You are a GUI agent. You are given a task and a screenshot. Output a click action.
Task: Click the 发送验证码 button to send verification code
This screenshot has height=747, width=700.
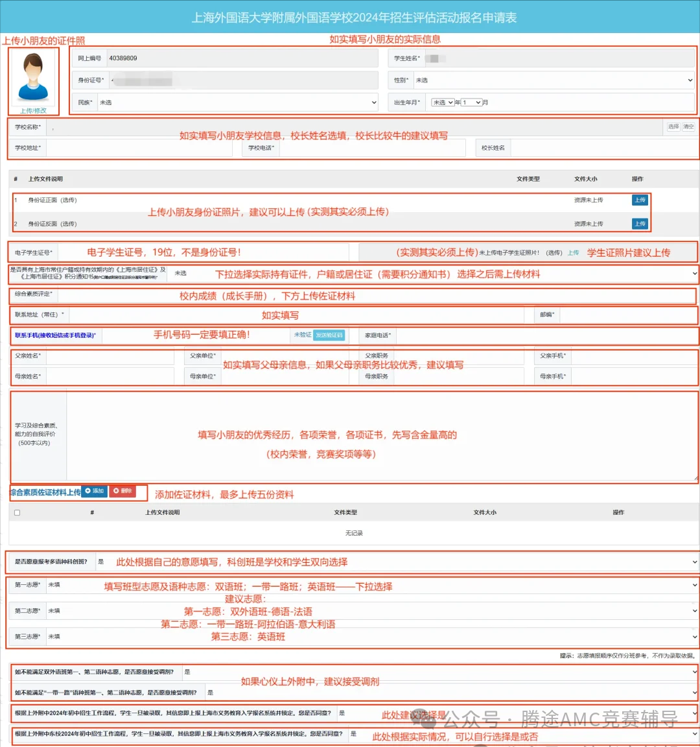331,335
